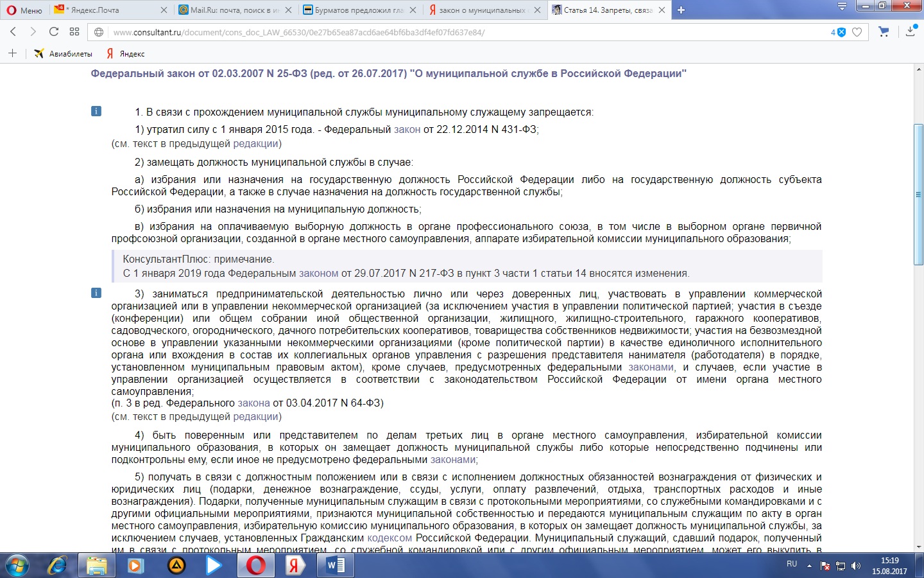924x578 pixels.
Task: Change input language via RU indicator
Action: pos(792,564)
